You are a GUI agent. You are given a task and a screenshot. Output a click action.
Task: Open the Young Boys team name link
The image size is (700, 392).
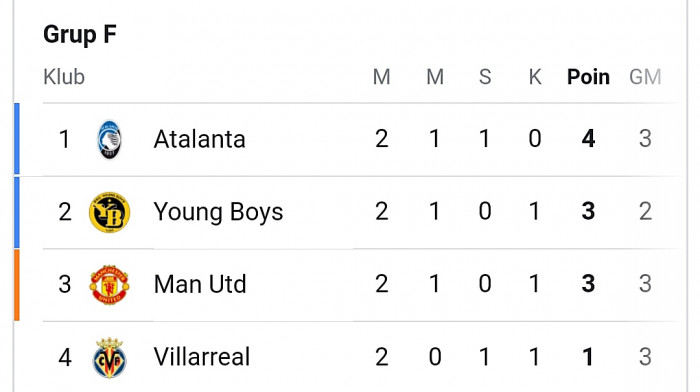(x=218, y=212)
